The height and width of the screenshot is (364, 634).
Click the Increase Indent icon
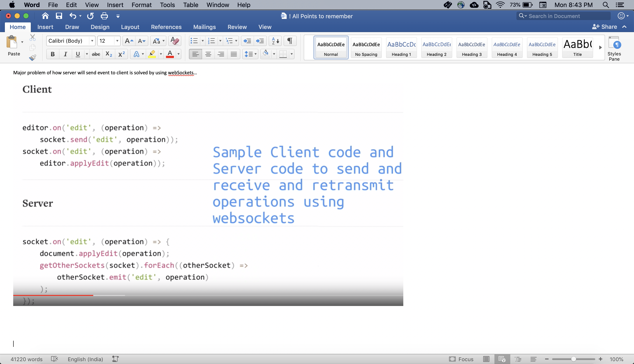[260, 41]
